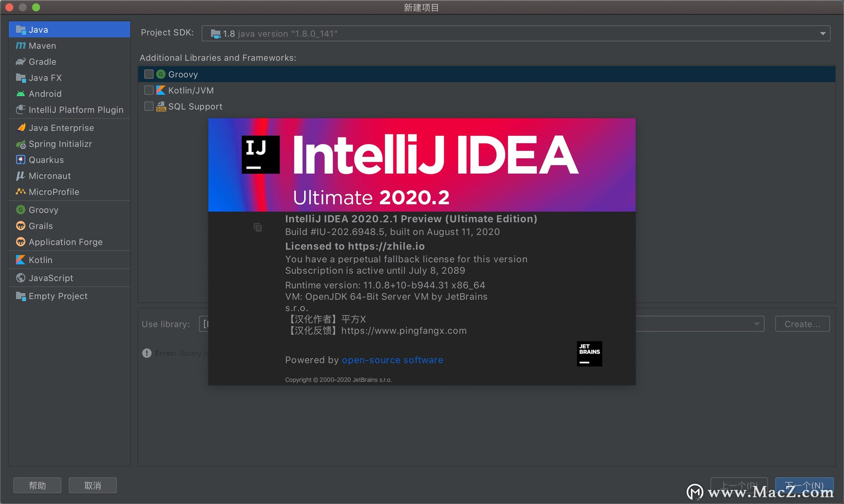
Task: Choose the Android project type
Action: tap(44, 94)
